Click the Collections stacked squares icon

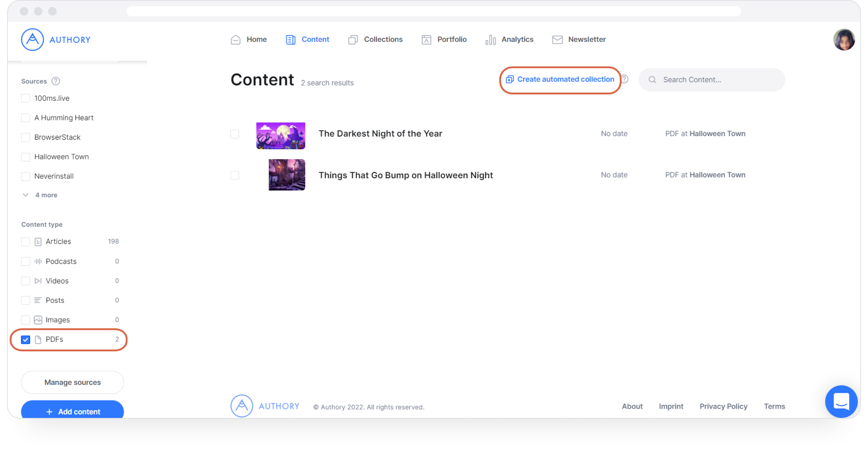click(353, 40)
